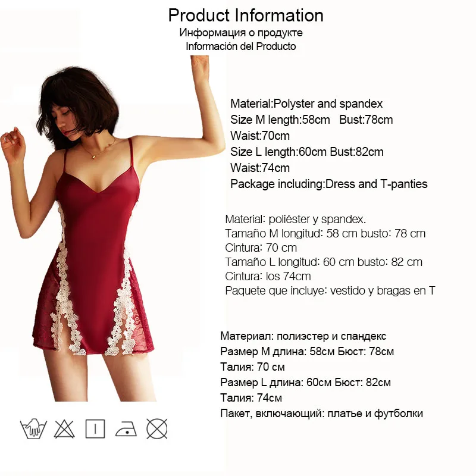Click the Paquete que incluye line
The height and width of the screenshot is (476, 476).
tap(330, 290)
